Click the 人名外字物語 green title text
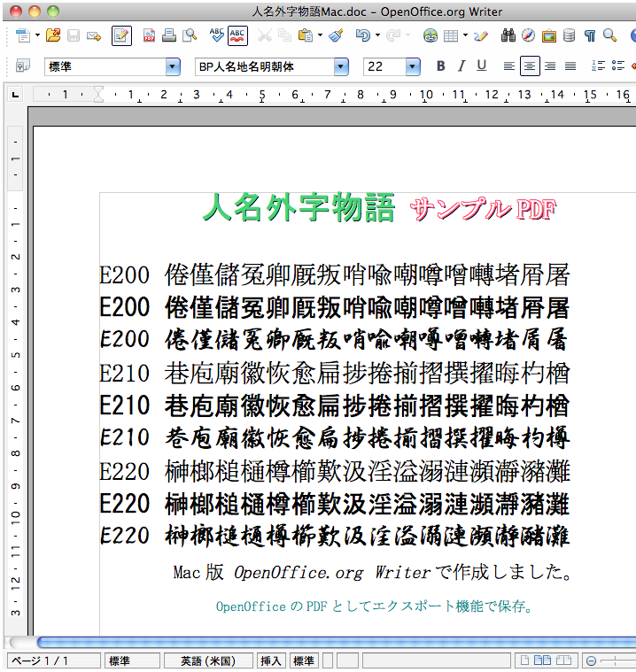The width and height of the screenshot is (636, 672). (299, 207)
